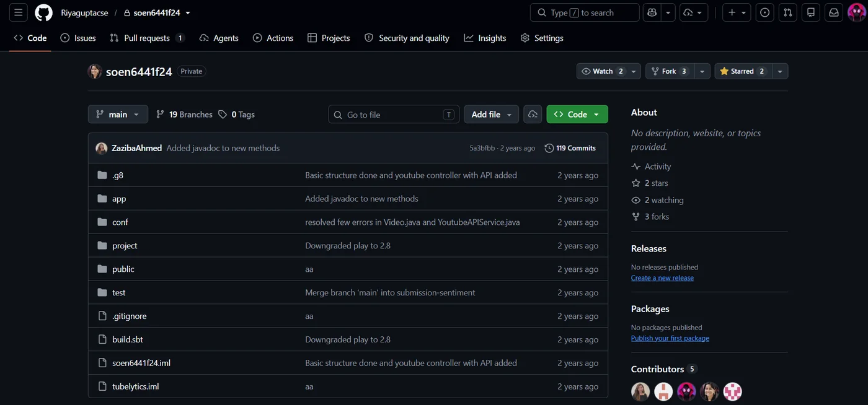Open latest commit message Added javadoc
This screenshot has height=405, width=868.
click(223, 148)
